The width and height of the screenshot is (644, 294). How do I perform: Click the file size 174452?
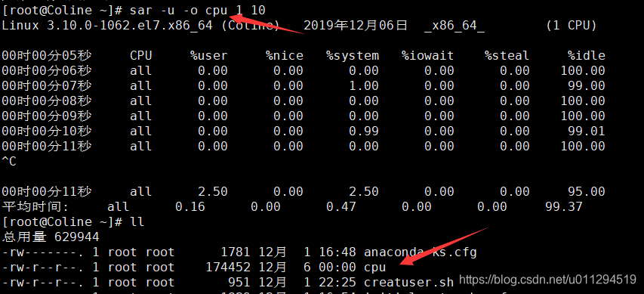(228, 268)
